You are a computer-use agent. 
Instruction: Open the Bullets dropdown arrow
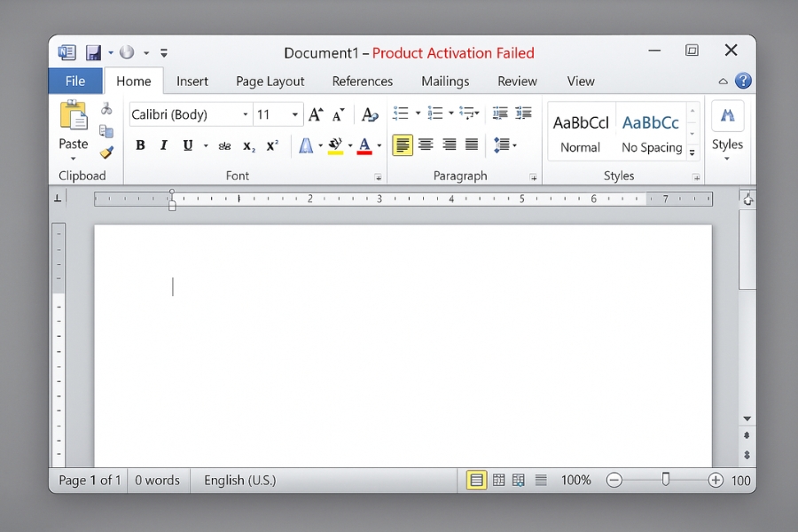click(x=418, y=113)
